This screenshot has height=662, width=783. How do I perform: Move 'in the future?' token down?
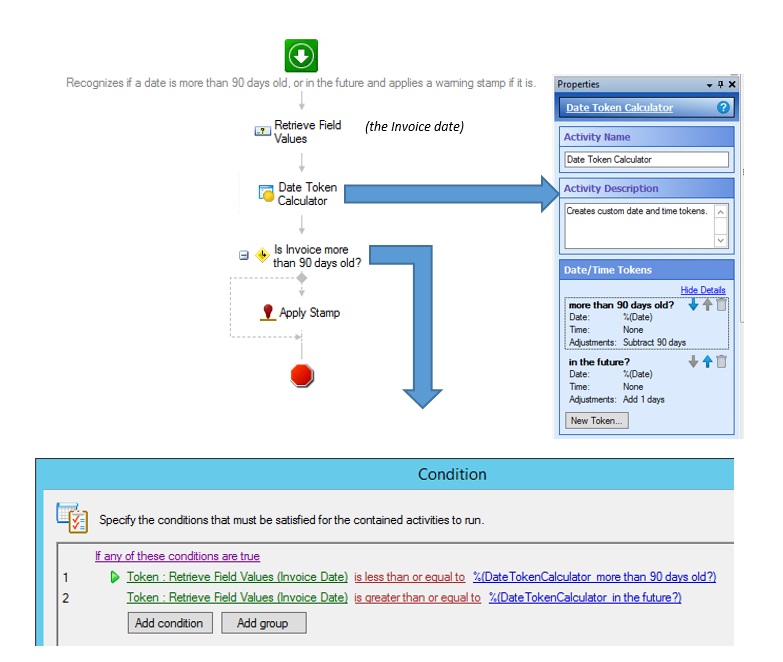pyautogui.click(x=693, y=361)
